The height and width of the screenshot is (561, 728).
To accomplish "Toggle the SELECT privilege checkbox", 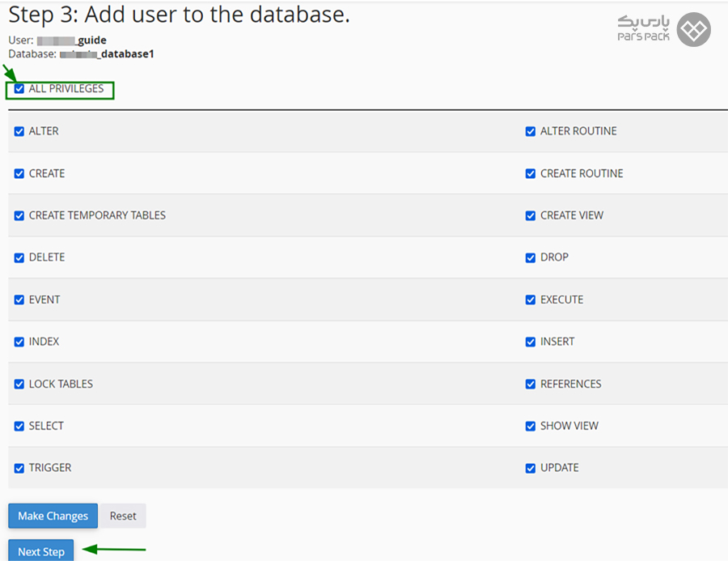I will tap(19, 426).
